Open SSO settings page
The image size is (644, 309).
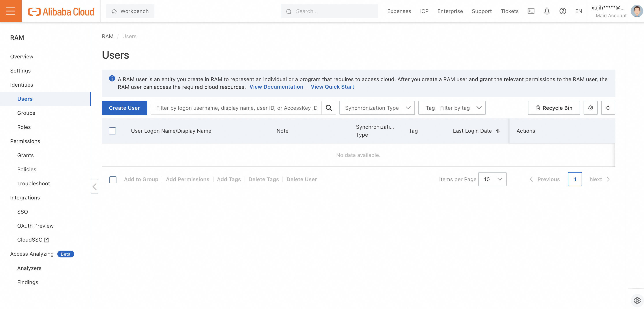(22, 212)
